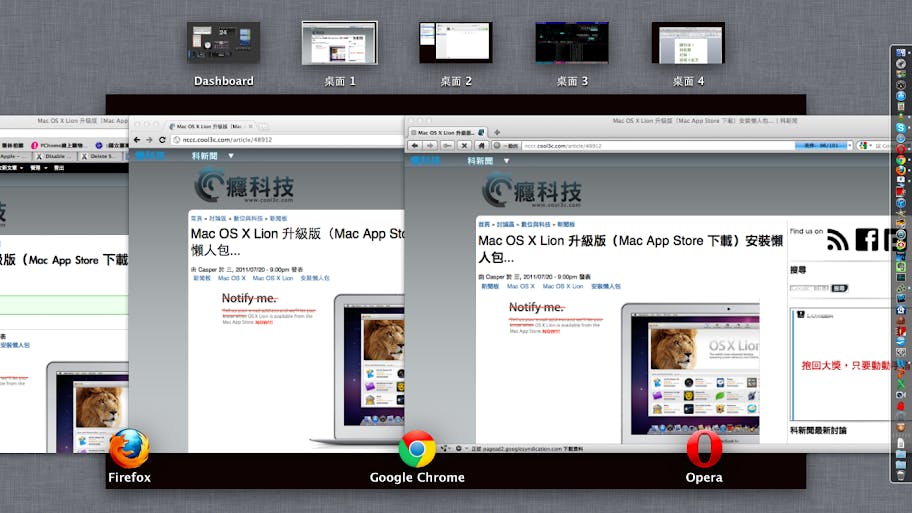Viewport: 912px width, 513px height.
Task: Focus the site search box in Opera page
Action: 809,288
